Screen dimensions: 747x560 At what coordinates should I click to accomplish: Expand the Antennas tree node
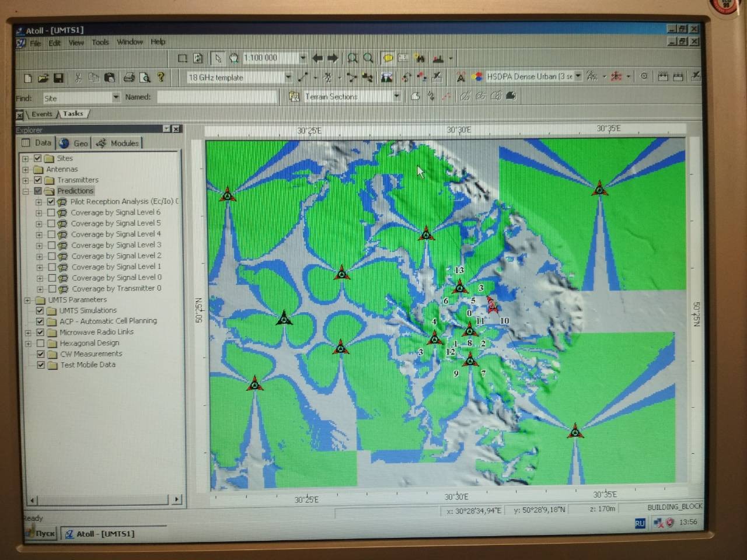pyautogui.click(x=25, y=169)
